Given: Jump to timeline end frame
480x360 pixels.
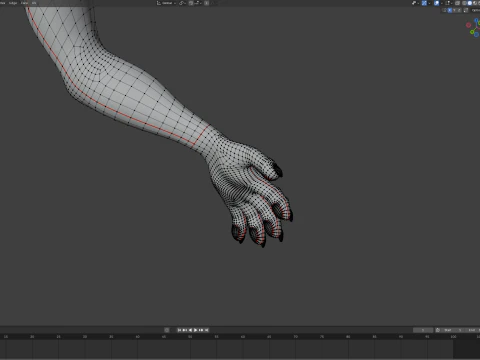Looking at the screenshot, I should pyautogui.click(x=206, y=330).
